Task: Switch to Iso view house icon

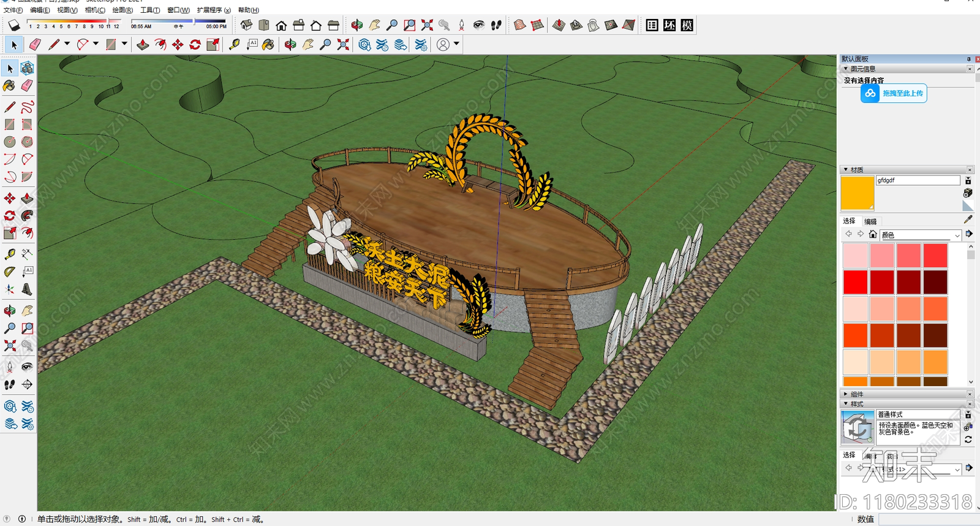Action: (x=246, y=25)
